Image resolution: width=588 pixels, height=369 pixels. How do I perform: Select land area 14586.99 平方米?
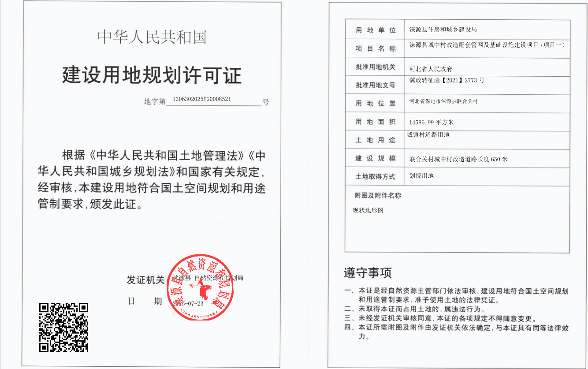pyautogui.click(x=431, y=122)
